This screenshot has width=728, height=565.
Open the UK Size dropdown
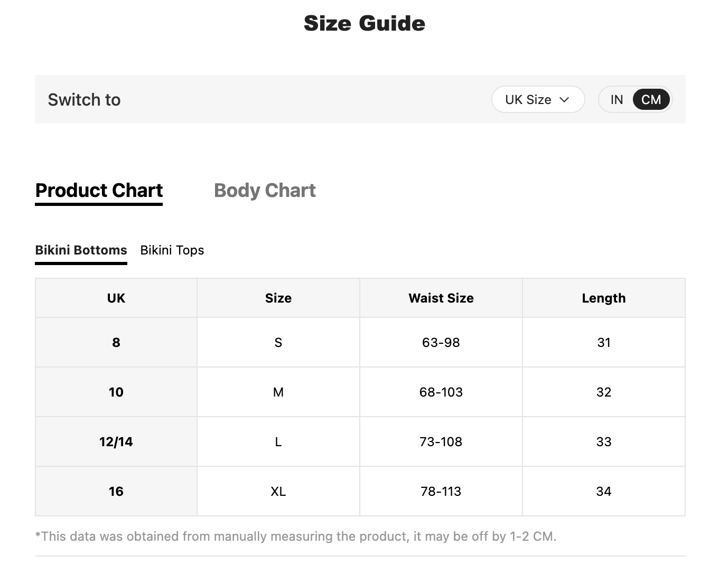click(538, 99)
